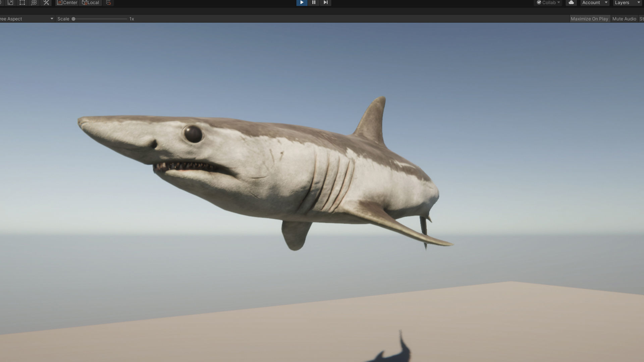
Task: Toggle Local handle rotation
Action: coord(91,2)
